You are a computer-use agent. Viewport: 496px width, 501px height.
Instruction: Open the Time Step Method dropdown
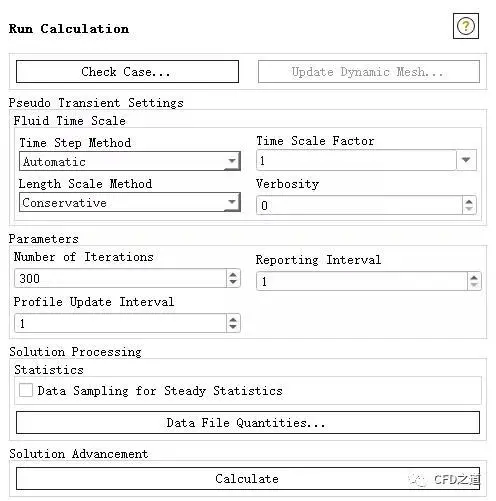[x=130, y=161]
